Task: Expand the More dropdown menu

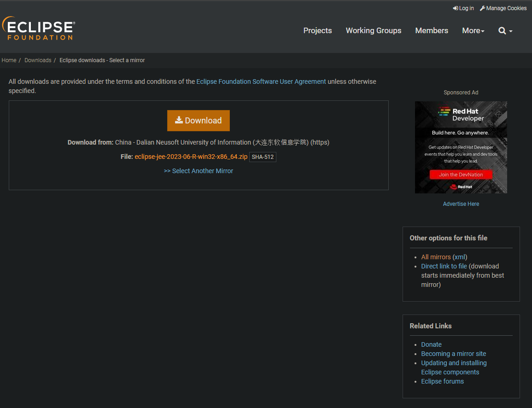Action: click(473, 30)
